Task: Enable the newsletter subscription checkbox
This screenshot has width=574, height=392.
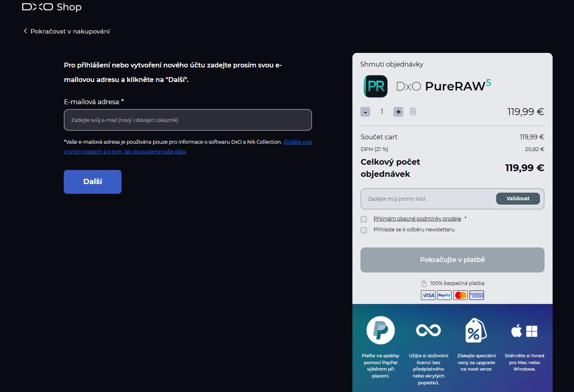Action: 364,230
